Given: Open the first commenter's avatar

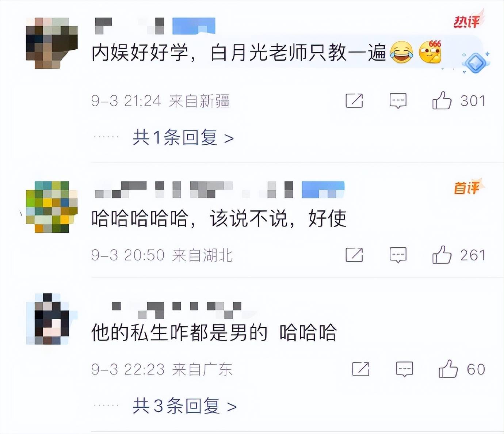Looking at the screenshot, I should [51, 43].
